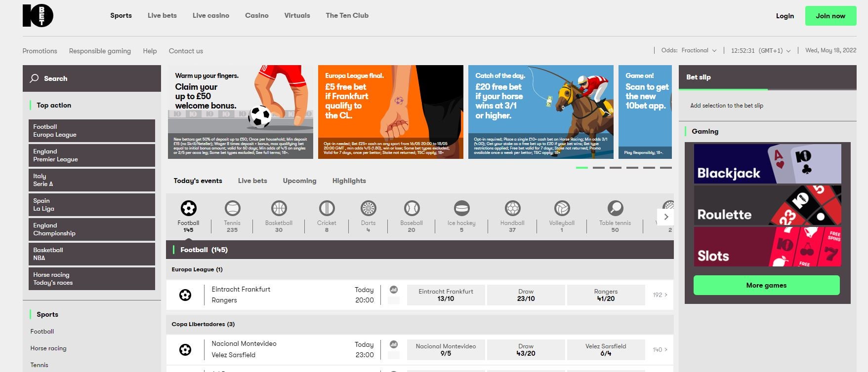Image resolution: width=868 pixels, height=372 pixels.
Task: Select the Volleyball sport icon
Action: pos(562,208)
